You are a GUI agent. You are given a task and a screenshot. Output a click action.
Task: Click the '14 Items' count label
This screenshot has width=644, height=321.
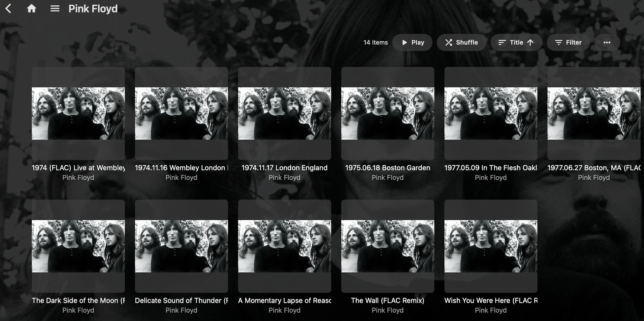point(375,42)
